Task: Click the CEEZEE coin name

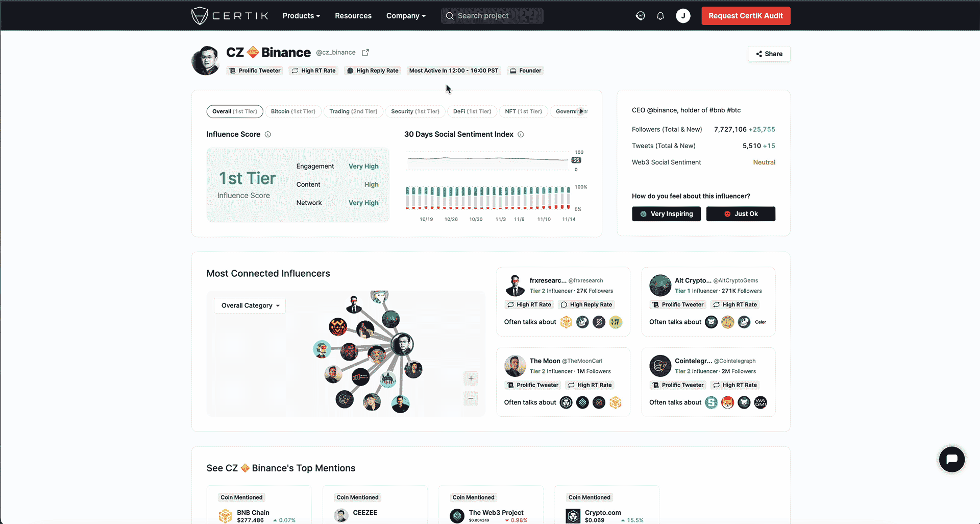Action: (365, 513)
